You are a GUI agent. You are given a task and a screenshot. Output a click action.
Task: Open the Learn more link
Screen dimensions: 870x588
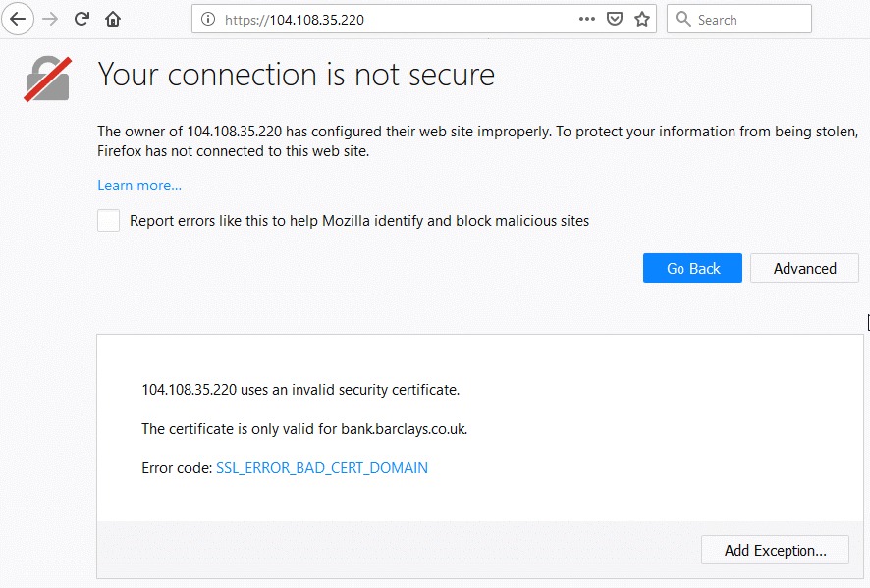click(x=139, y=186)
